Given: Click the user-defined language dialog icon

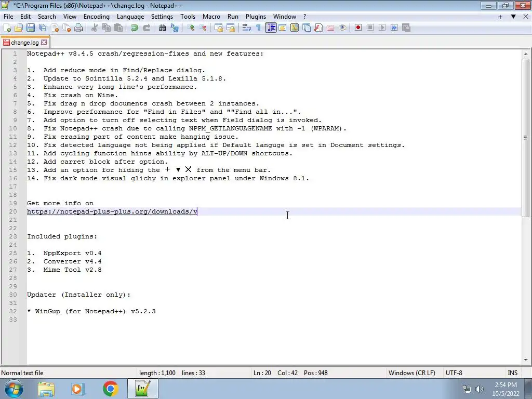Looking at the screenshot, I should pos(282,28).
